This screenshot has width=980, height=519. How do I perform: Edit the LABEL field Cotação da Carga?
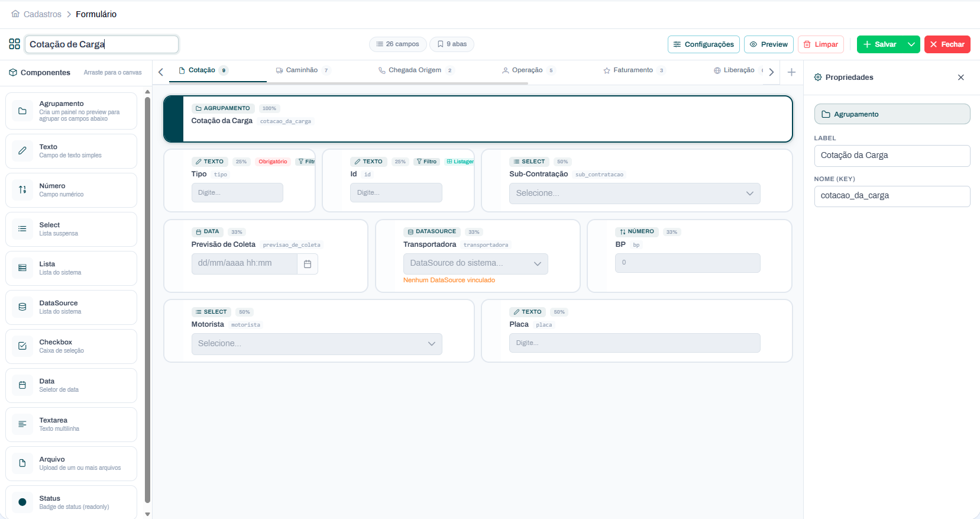click(x=892, y=156)
